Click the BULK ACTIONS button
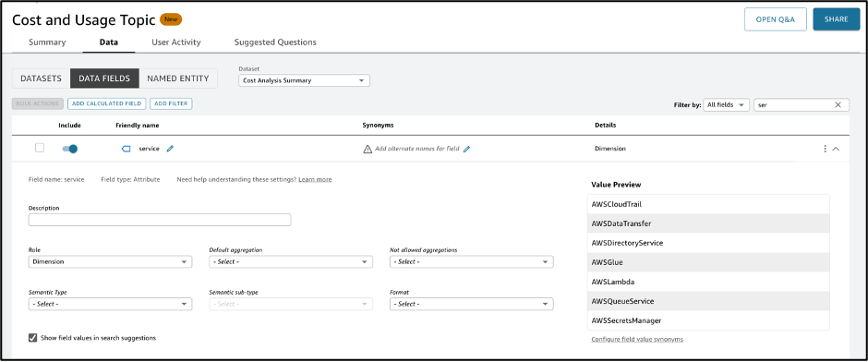 38,103
